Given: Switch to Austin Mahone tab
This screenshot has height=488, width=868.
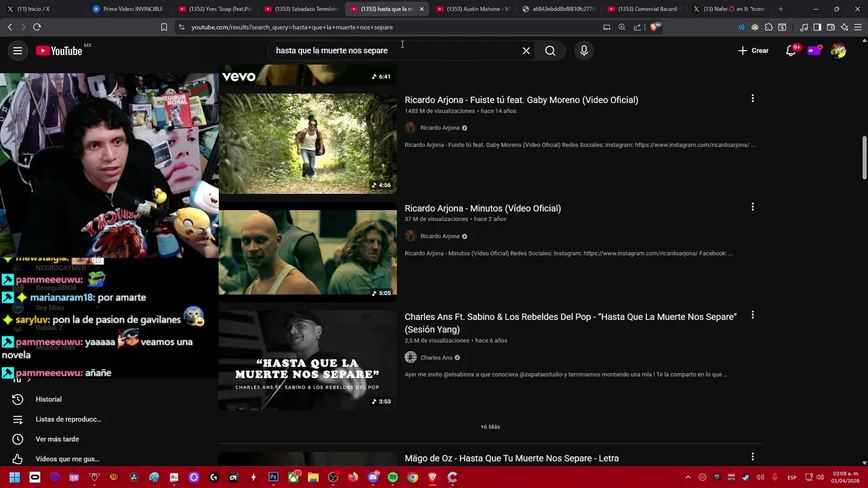Looking at the screenshot, I should pyautogui.click(x=473, y=9).
